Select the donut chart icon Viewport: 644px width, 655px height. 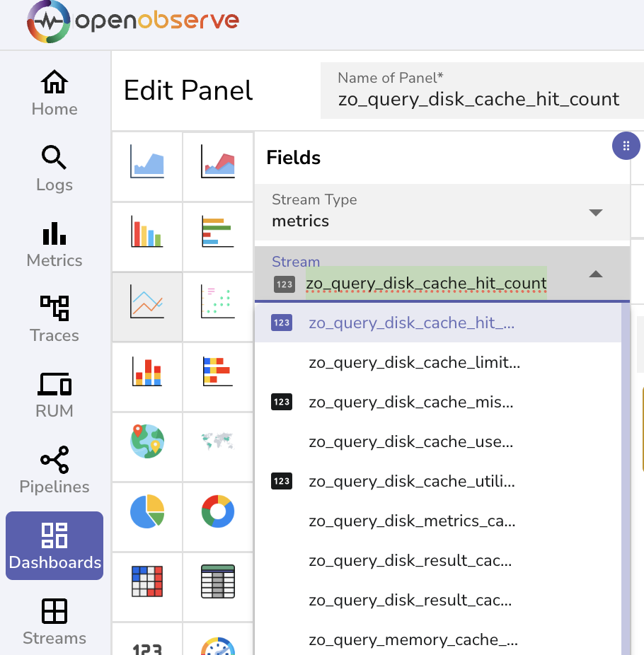tap(217, 511)
